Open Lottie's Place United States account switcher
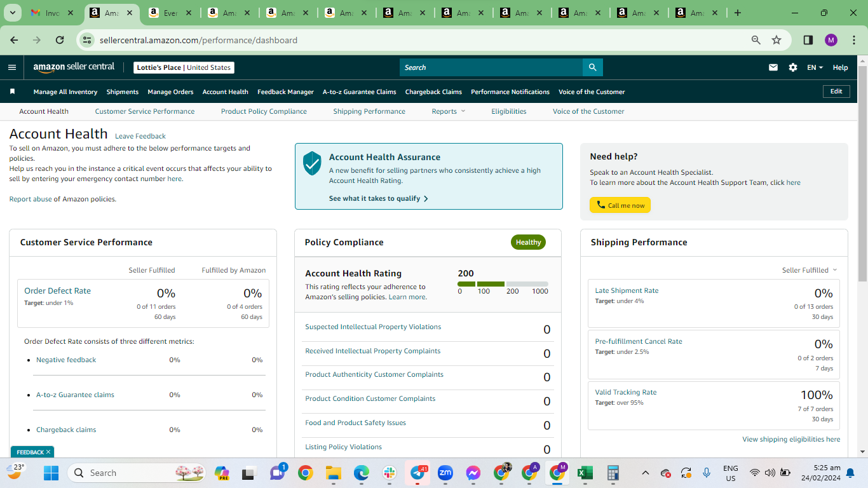Viewport: 868px width, 488px height. pos(184,67)
